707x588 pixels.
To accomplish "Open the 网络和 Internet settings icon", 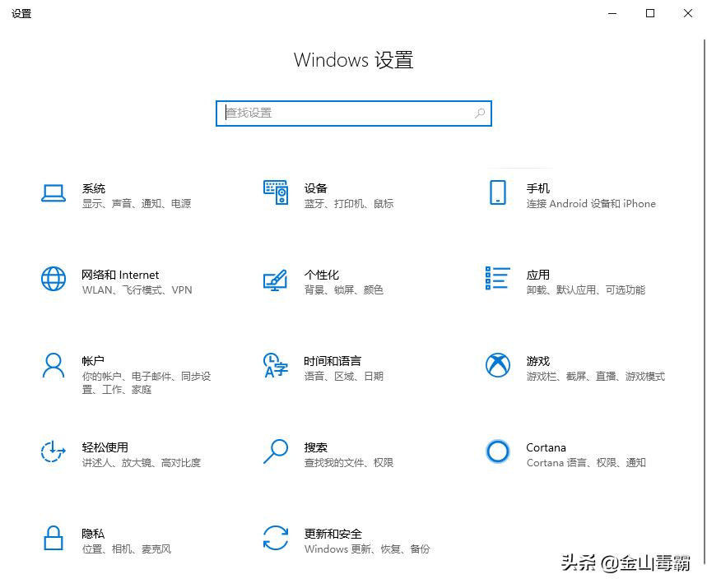I will 53,278.
